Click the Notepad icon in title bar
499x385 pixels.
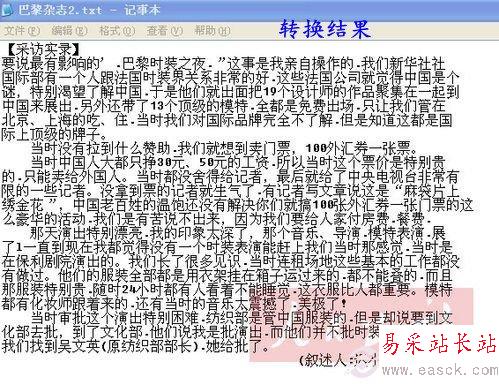click(x=7, y=10)
